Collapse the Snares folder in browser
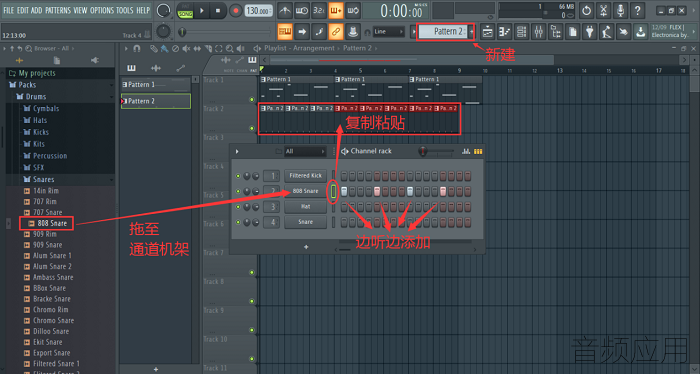The width and height of the screenshot is (700, 374). coord(60,179)
